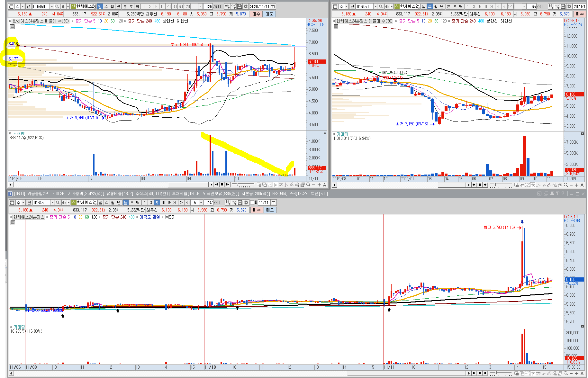Save chart with floppy icon in top-left chart
This screenshot has width=588, height=378.
(x=240, y=6)
